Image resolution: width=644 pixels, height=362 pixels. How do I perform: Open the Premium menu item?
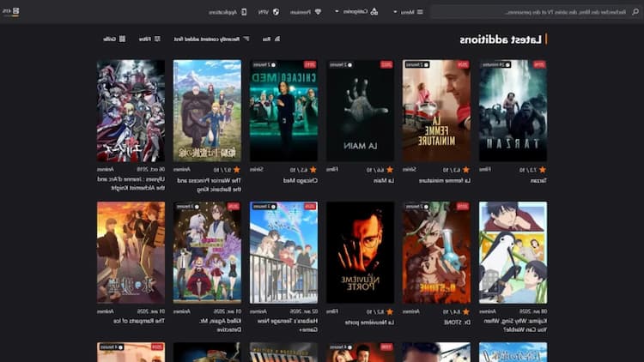[x=301, y=12]
